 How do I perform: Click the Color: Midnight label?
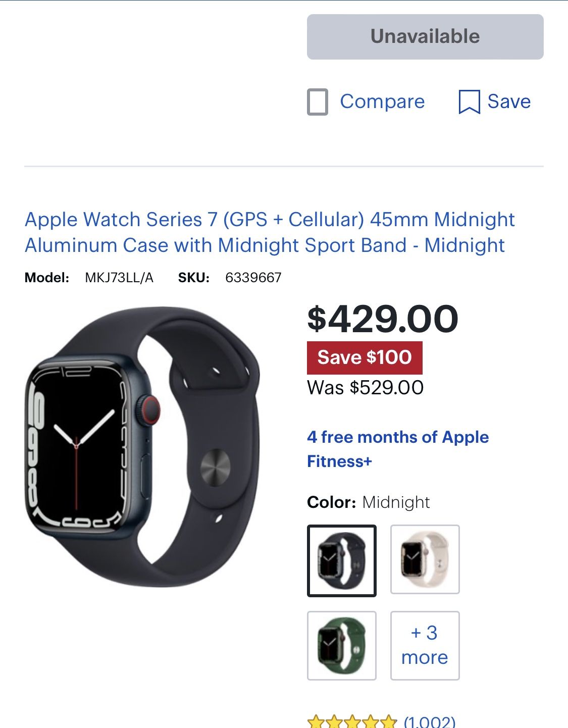coord(369,502)
